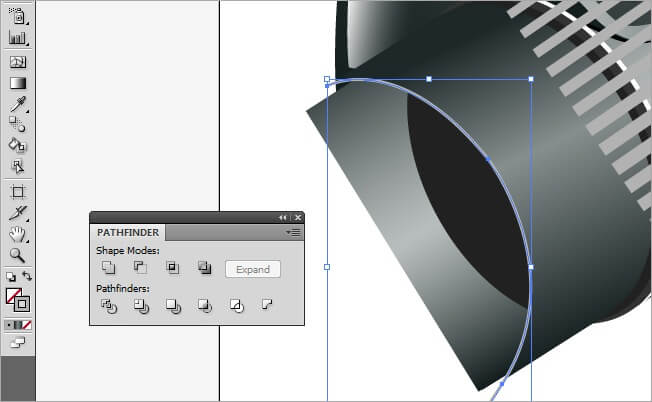The height and width of the screenshot is (402, 652).
Task: Select the Gradient tool
Action: click(17, 83)
